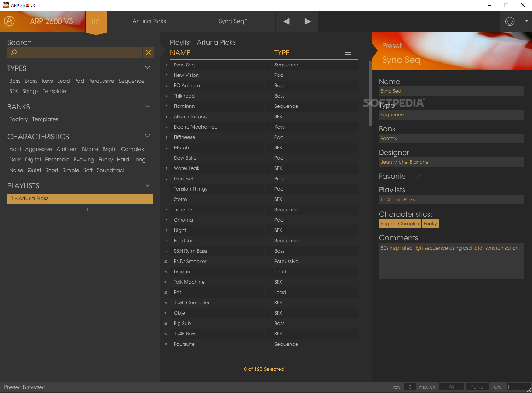Click ARP 2600 V3 title menu

pyautogui.click(x=51, y=21)
